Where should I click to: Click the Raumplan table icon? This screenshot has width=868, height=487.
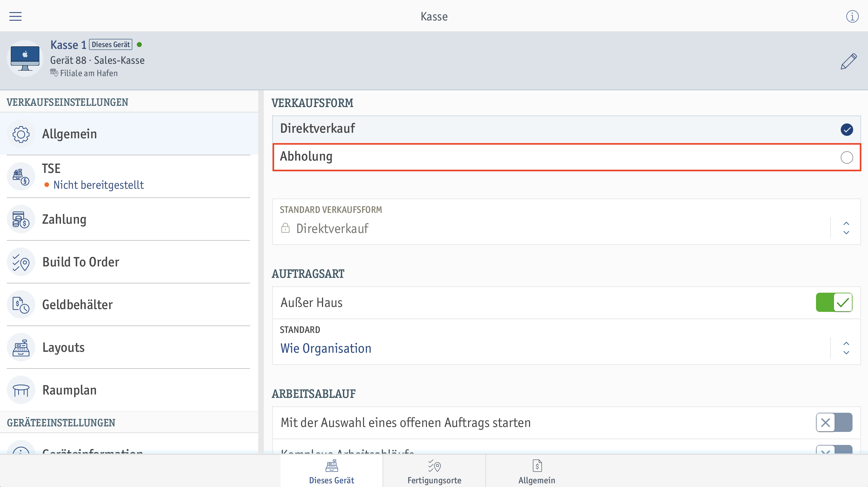click(21, 390)
